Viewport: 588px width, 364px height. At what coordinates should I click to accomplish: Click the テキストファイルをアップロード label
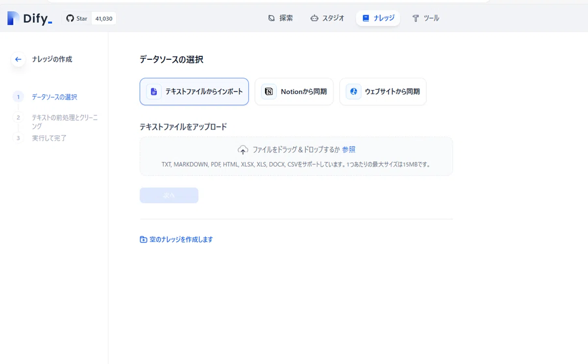183,127
